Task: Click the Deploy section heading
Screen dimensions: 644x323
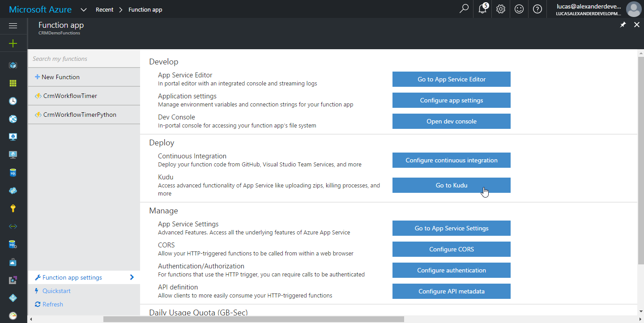Action: (x=162, y=143)
